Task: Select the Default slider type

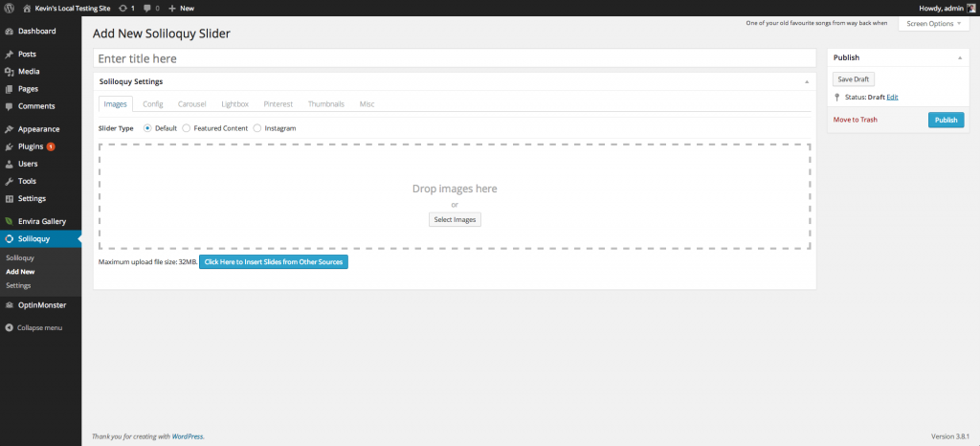Action: [147, 128]
